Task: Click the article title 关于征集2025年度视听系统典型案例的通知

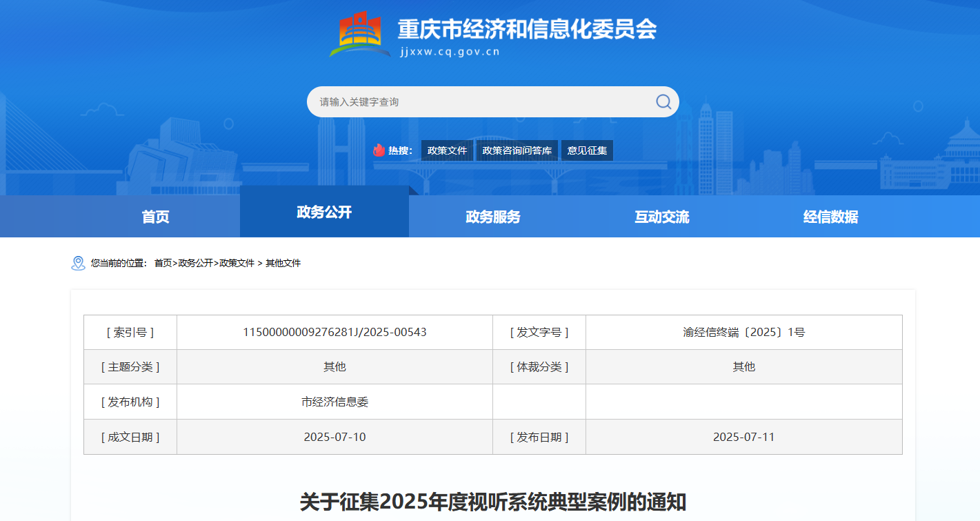Action: tap(492, 502)
